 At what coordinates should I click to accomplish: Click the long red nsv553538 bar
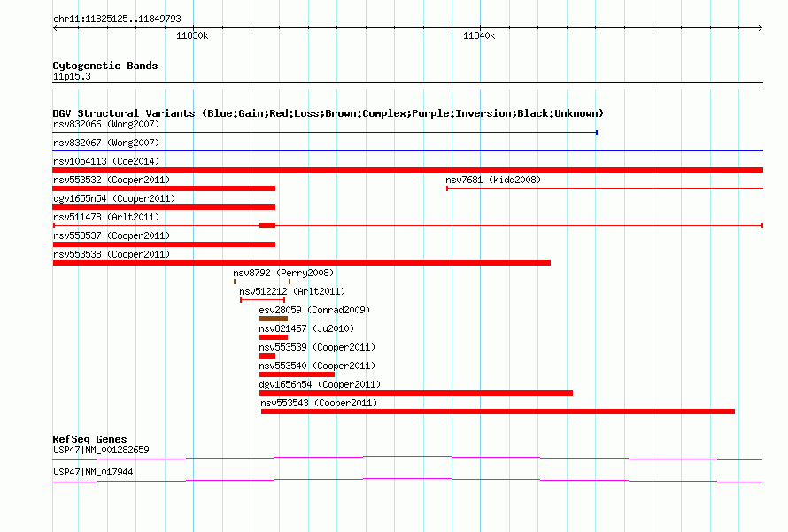coord(302,263)
